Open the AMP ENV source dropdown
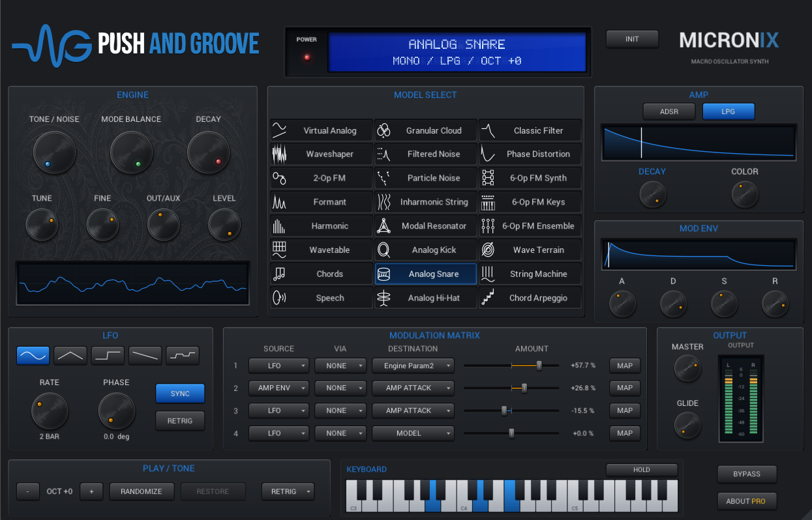The height and width of the screenshot is (520, 812). point(278,388)
